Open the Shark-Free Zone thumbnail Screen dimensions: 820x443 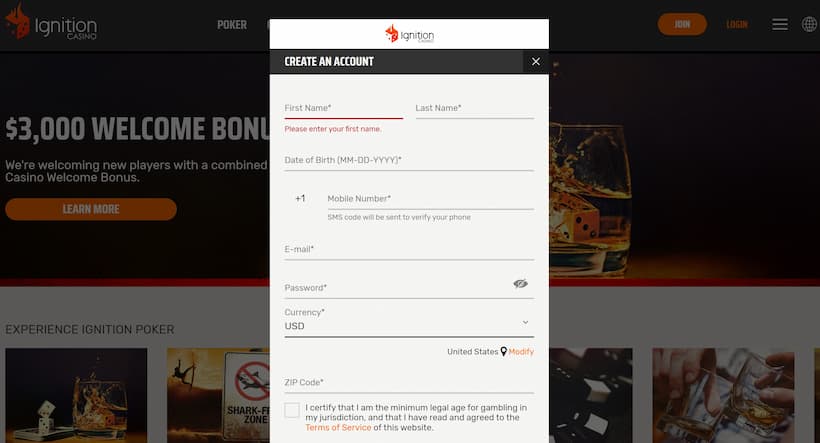[218, 395]
